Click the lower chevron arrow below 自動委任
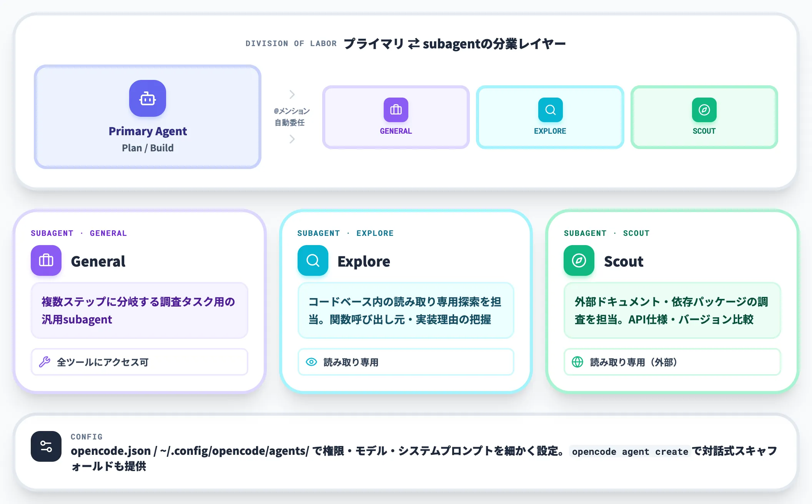 [292, 139]
